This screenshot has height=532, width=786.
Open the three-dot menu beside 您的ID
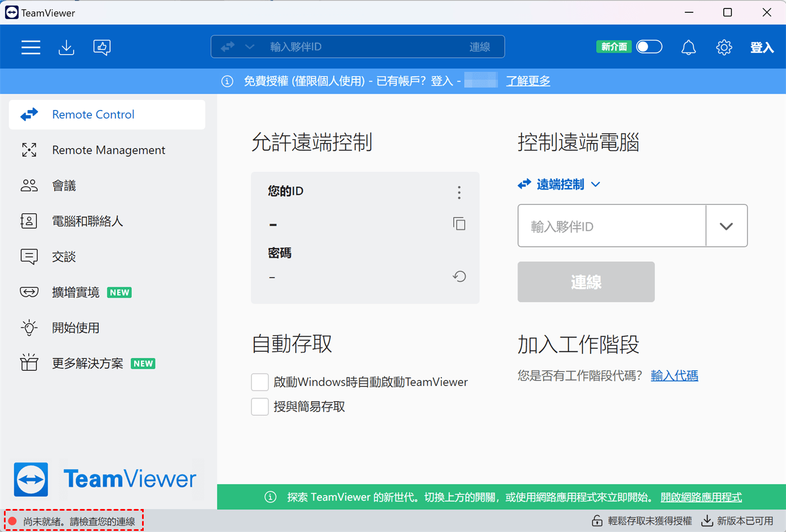point(459,192)
